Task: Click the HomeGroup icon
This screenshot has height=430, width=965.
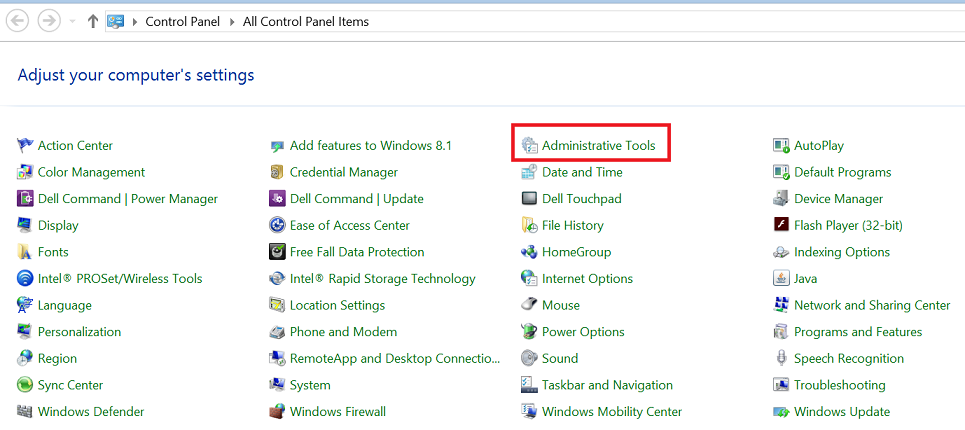Action: pos(529,252)
